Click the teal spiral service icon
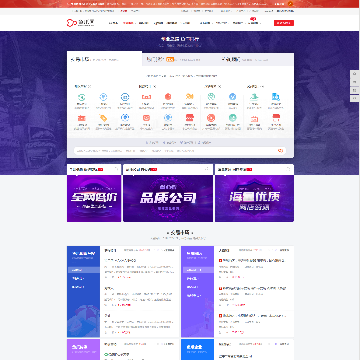The image size is (360, 360). click(211, 97)
